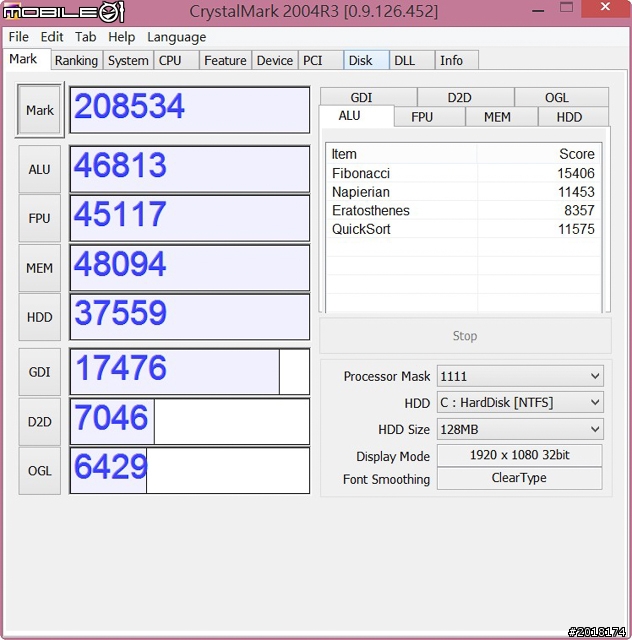
Task: Click the HDD score 37559
Action: point(189,317)
